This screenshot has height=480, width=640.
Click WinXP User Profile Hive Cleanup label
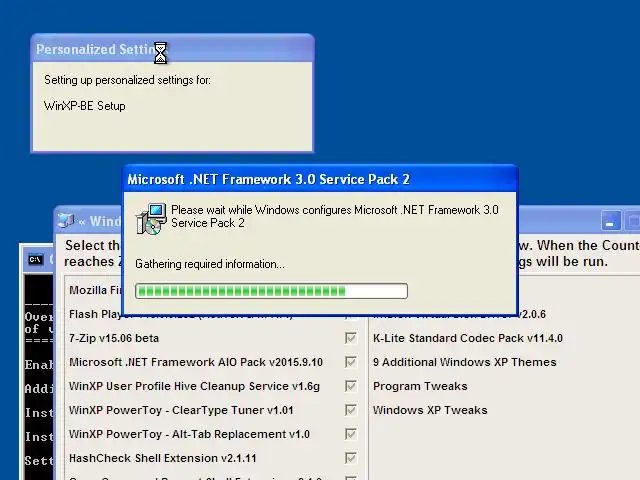pos(194,387)
